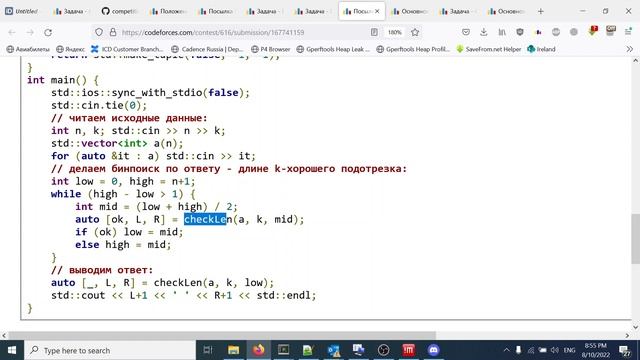
Task: Open the terminal app on taskbar
Action: coord(283,350)
